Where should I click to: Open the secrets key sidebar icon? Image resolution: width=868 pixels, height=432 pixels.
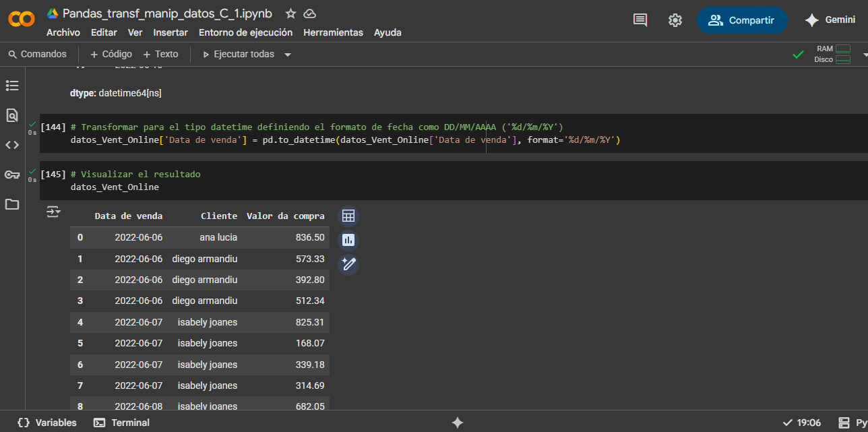pyautogui.click(x=12, y=175)
